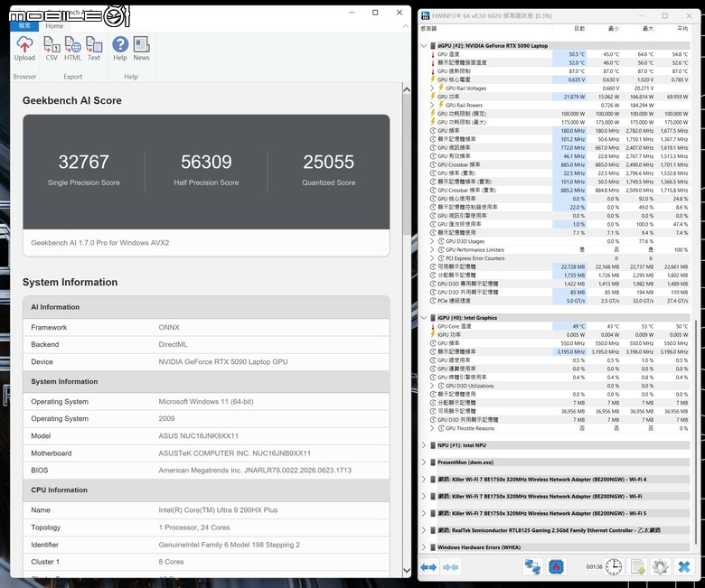Click the HWiNFO log file plus icon
Image resolution: width=705 pixels, height=588 pixels.
coord(637,567)
